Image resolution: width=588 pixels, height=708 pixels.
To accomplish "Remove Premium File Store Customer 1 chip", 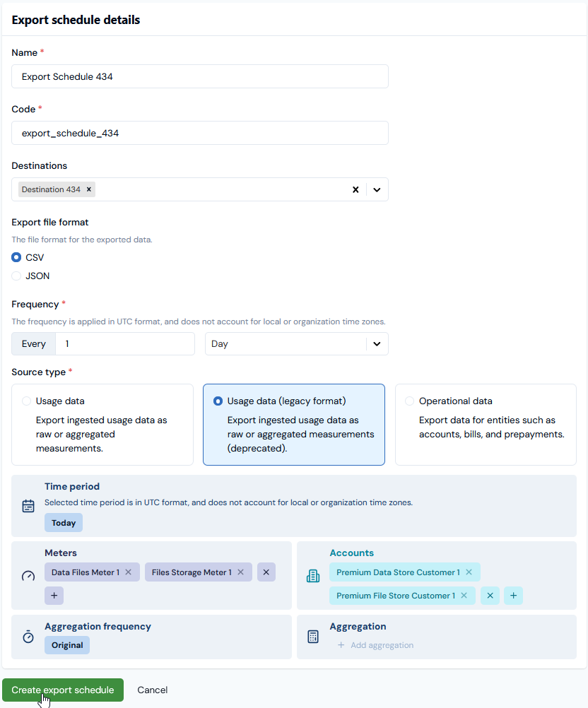I will click(464, 596).
